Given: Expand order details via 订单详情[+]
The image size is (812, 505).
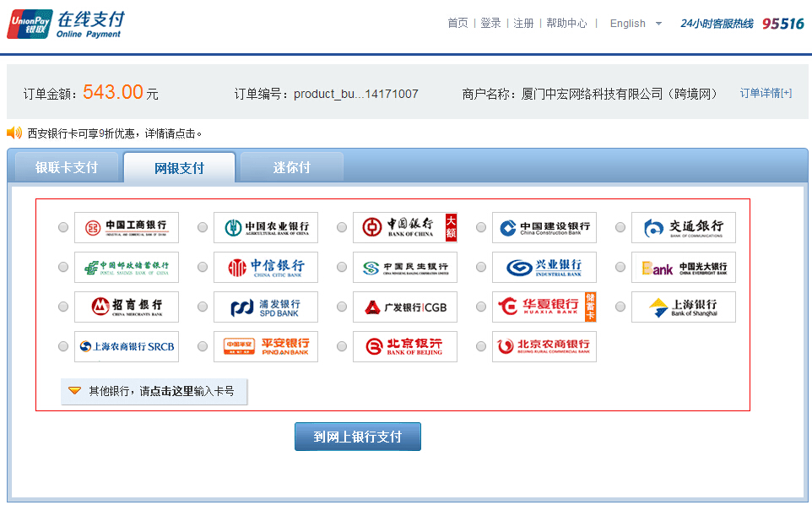Looking at the screenshot, I should (x=766, y=93).
